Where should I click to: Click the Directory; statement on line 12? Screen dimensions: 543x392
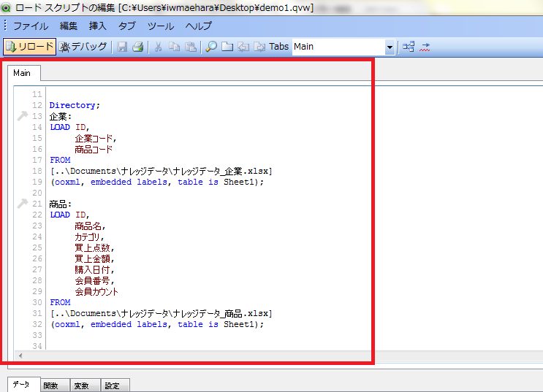[75, 105]
